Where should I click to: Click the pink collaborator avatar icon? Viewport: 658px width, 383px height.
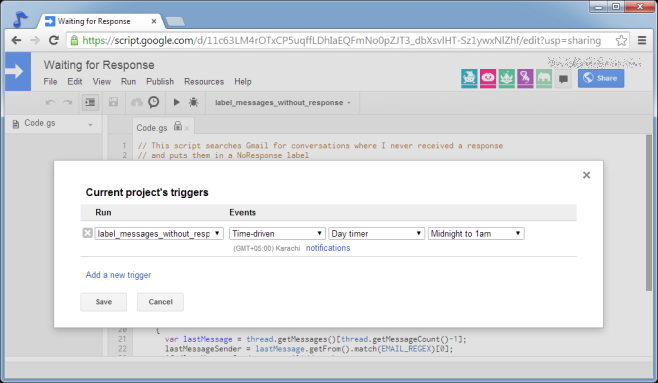pyautogui.click(x=488, y=78)
